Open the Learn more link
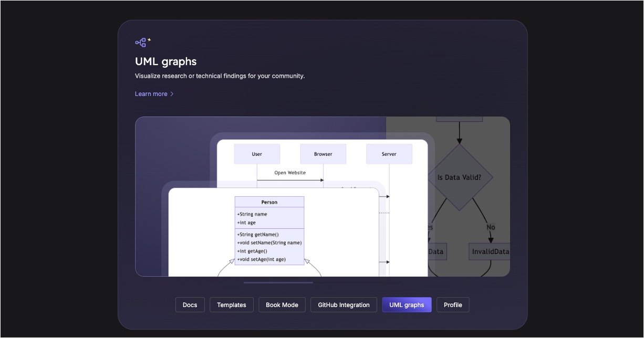The width and height of the screenshot is (644, 338). tap(151, 94)
